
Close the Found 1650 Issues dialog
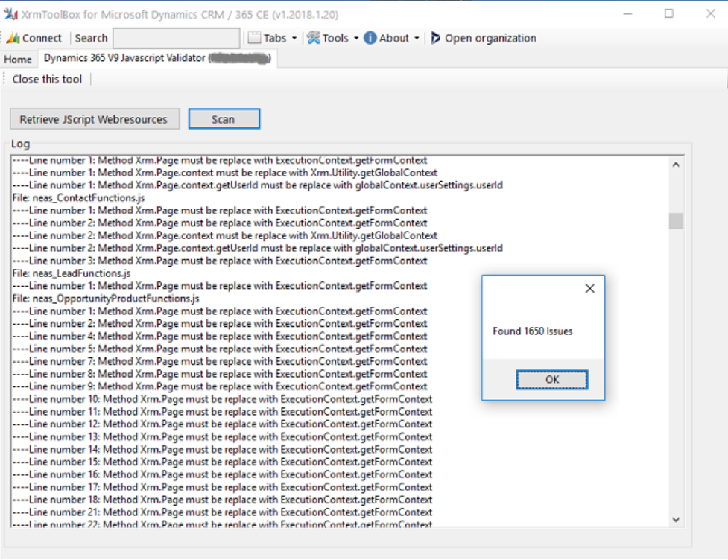click(x=589, y=289)
